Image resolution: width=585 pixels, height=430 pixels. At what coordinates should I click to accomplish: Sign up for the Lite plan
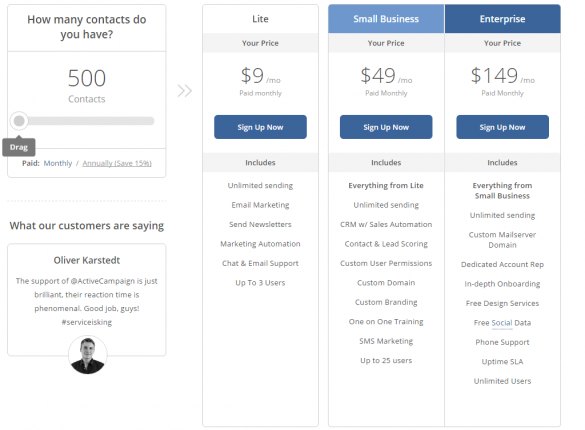point(260,127)
